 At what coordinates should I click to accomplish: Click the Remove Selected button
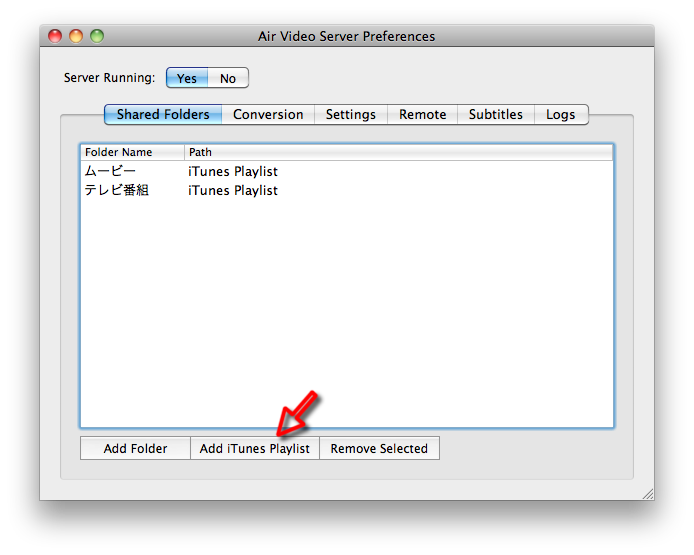point(379,448)
